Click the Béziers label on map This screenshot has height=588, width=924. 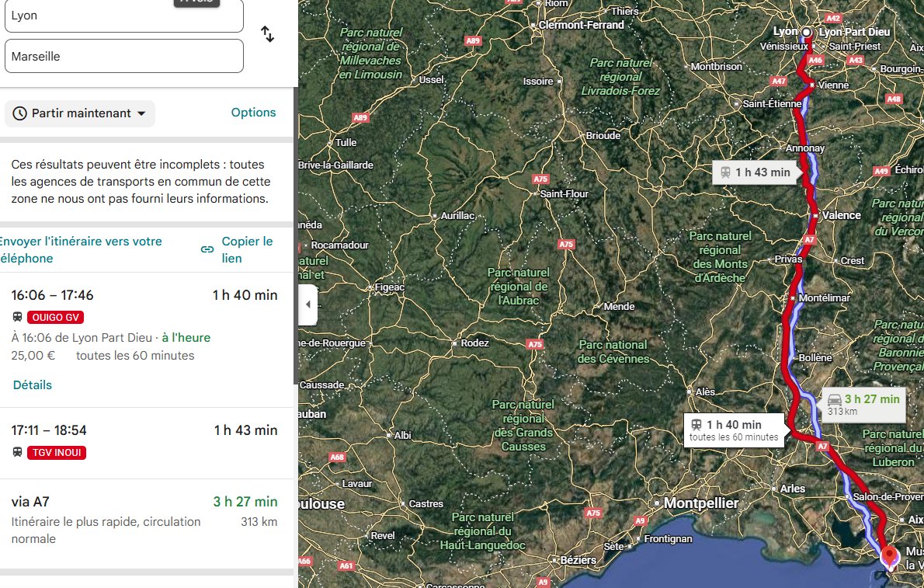(578, 560)
